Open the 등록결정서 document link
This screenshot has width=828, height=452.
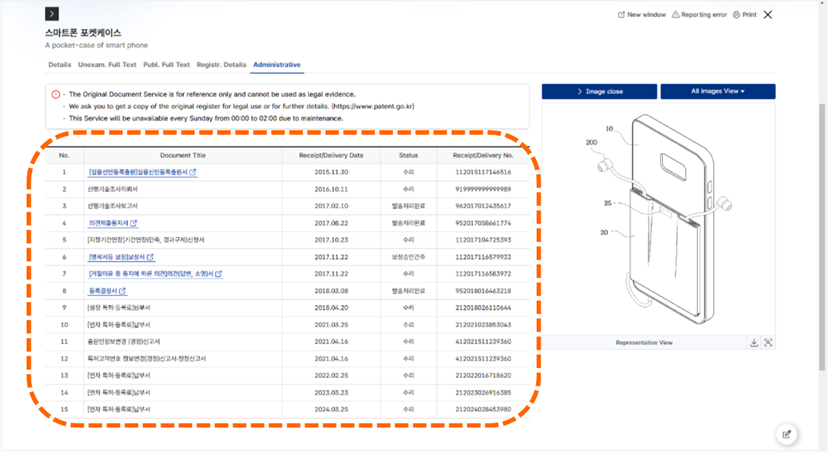[x=107, y=290]
